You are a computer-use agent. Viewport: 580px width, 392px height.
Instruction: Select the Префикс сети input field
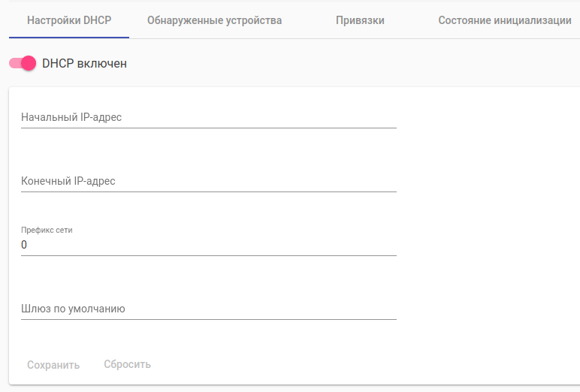(x=208, y=246)
